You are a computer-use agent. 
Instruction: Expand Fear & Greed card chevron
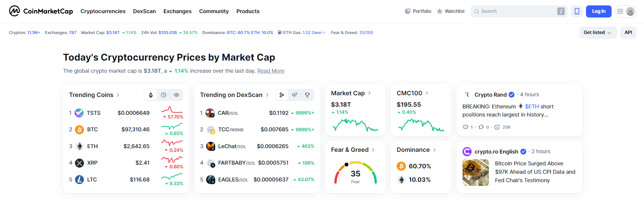(373, 150)
